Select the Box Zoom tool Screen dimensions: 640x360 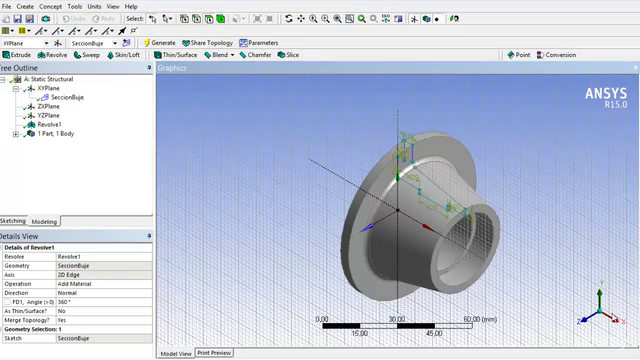point(325,19)
